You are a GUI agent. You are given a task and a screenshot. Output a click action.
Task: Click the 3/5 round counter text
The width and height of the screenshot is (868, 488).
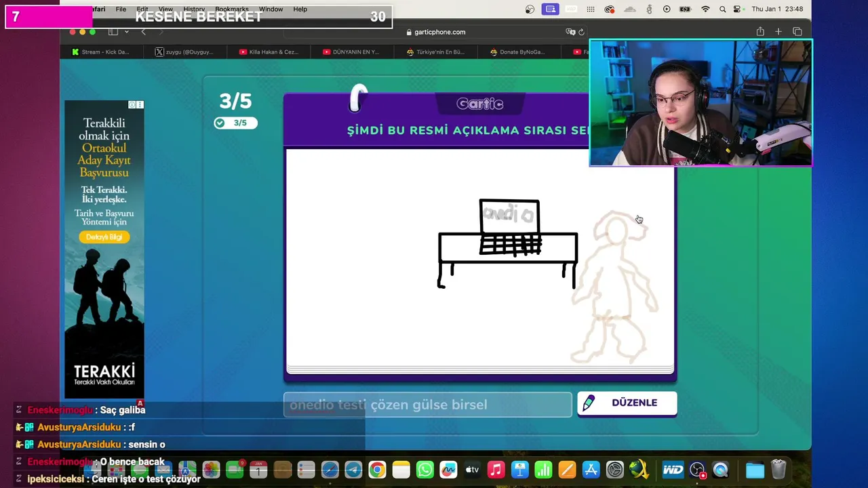click(x=235, y=101)
